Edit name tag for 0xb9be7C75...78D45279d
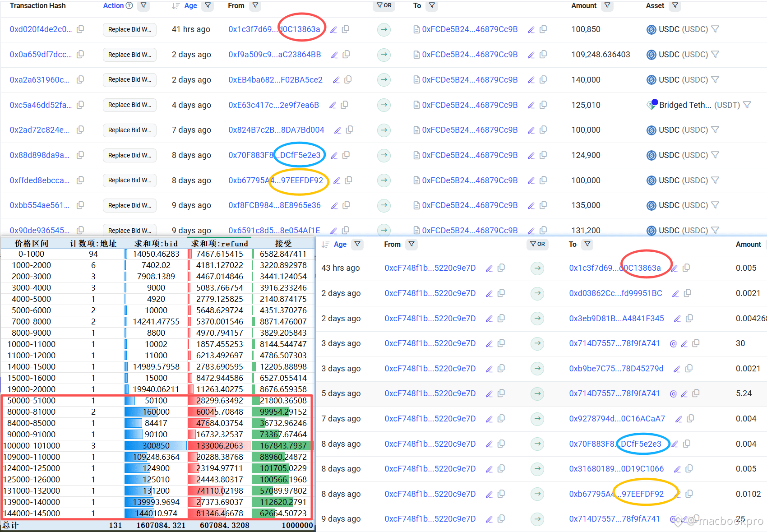This screenshot has height=532, width=767. pyautogui.click(x=677, y=369)
